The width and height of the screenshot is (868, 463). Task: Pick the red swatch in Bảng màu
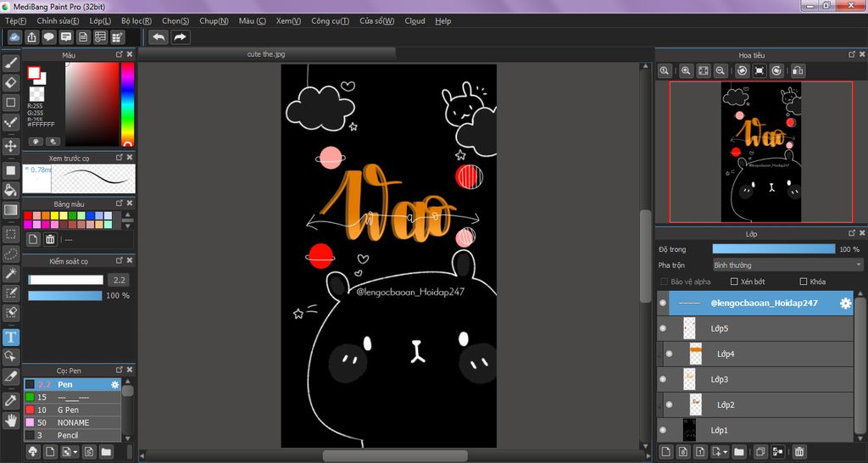[x=28, y=215]
